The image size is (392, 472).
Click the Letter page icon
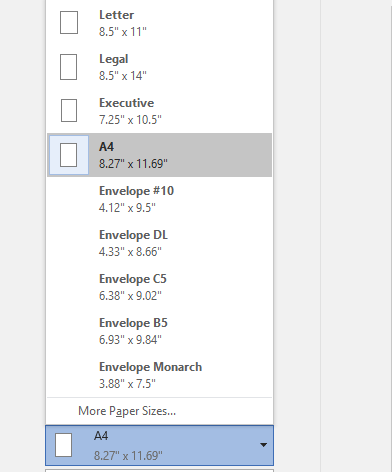click(69, 23)
